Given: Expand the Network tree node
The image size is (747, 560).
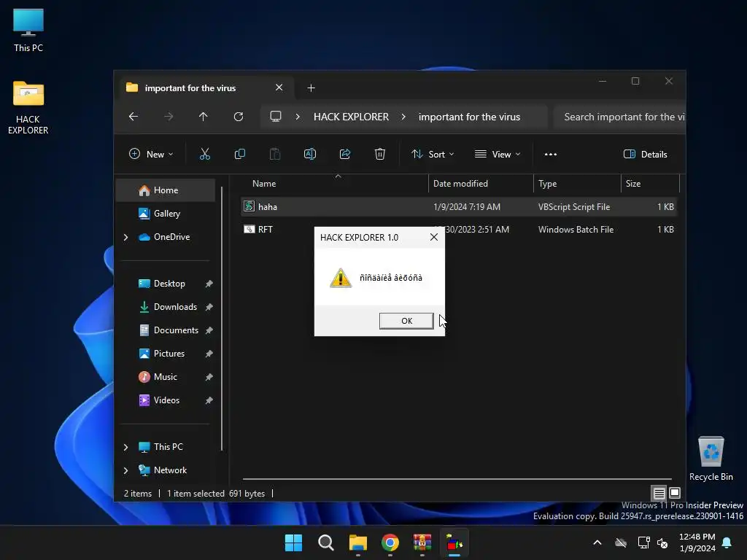Looking at the screenshot, I should 125,470.
